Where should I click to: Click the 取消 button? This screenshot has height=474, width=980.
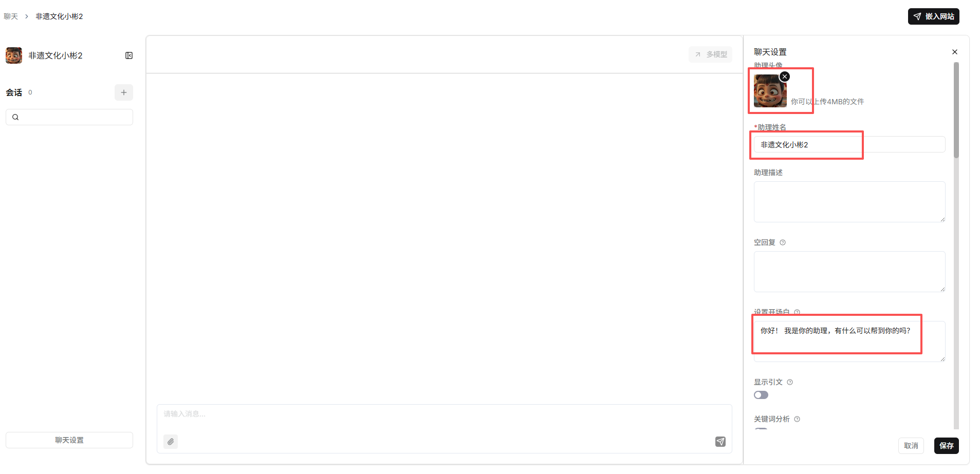point(911,446)
